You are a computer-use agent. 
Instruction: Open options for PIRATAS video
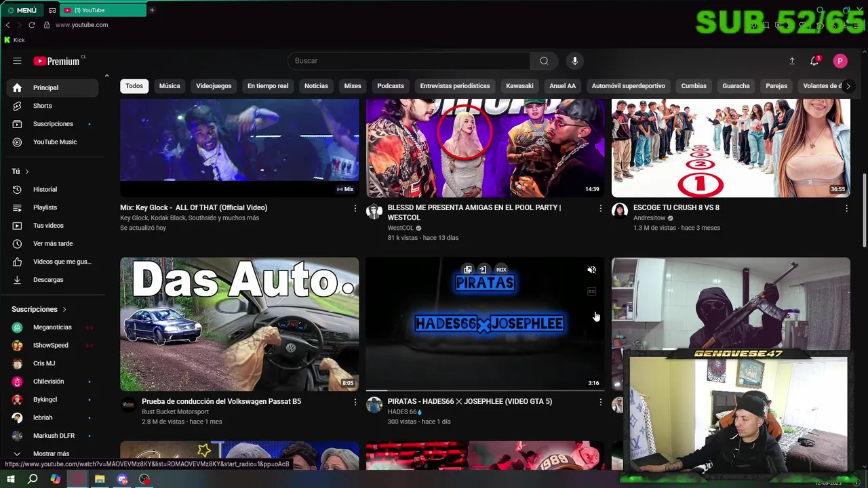pos(600,403)
